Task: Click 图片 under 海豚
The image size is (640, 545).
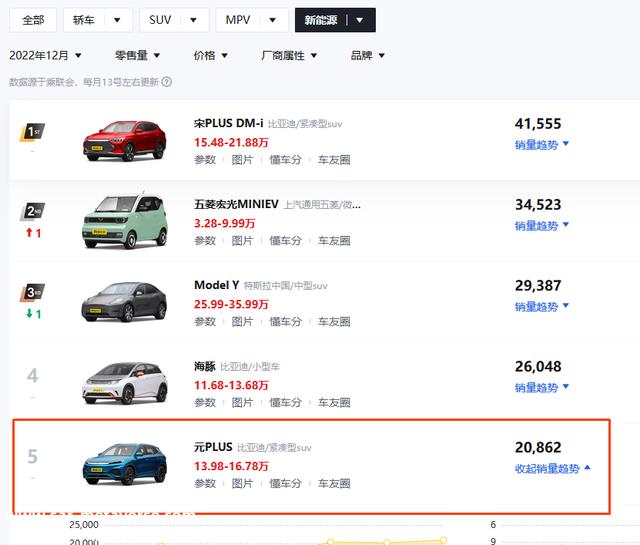Action: (242, 403)
